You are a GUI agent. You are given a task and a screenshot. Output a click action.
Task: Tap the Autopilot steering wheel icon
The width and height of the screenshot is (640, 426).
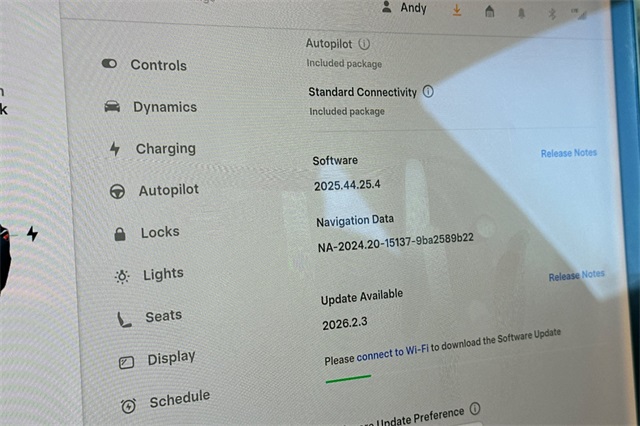coord(117,191)
